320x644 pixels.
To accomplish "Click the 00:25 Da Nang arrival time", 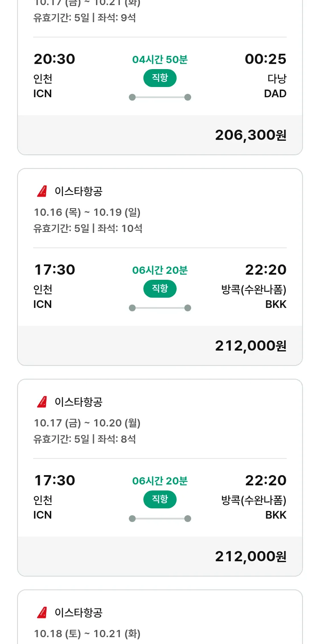I will pyautogui.click(x=265, y=59).
